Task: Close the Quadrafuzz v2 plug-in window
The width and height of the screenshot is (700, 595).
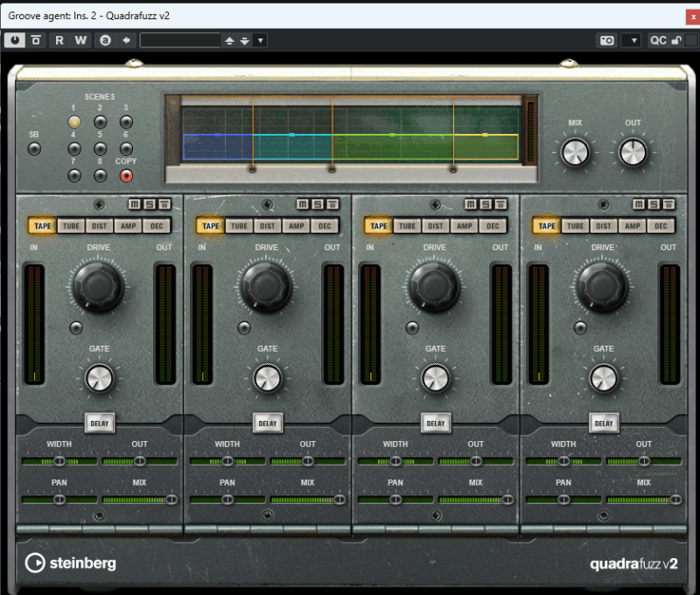Action: (x=693, y=17)
